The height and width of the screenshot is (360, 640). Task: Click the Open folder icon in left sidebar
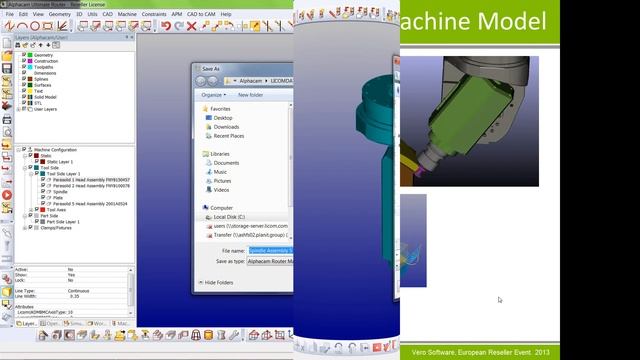click(7, 56)
